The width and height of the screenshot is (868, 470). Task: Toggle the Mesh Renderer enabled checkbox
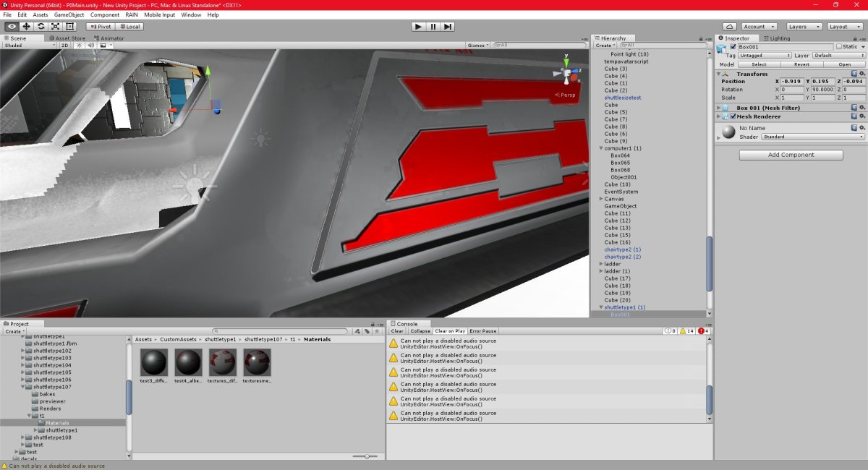[733, 116]
